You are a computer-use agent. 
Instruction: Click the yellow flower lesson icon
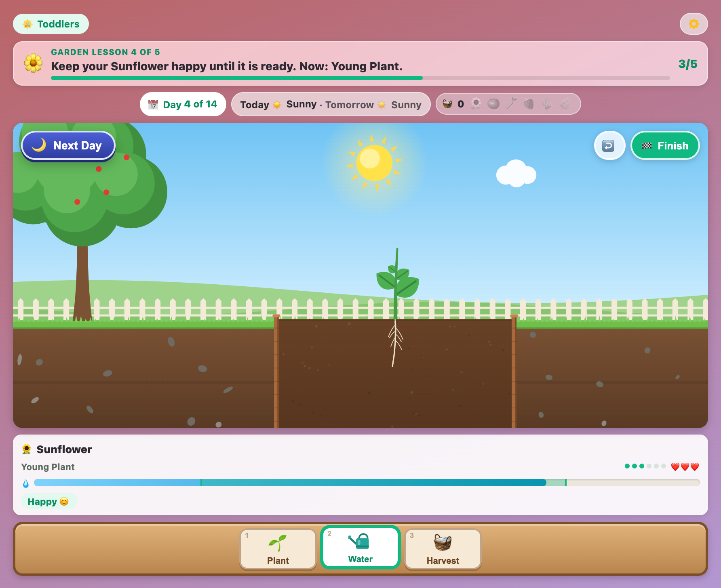[x=33, y=63]
